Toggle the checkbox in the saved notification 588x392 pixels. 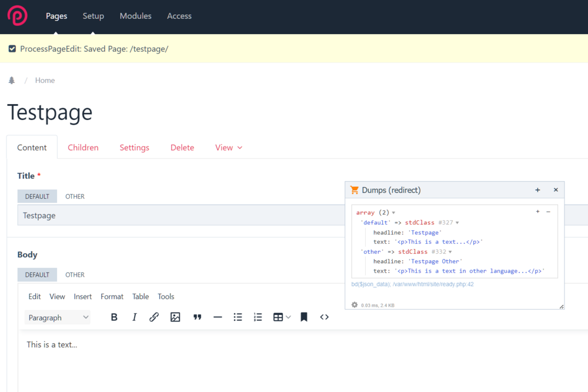12,49
